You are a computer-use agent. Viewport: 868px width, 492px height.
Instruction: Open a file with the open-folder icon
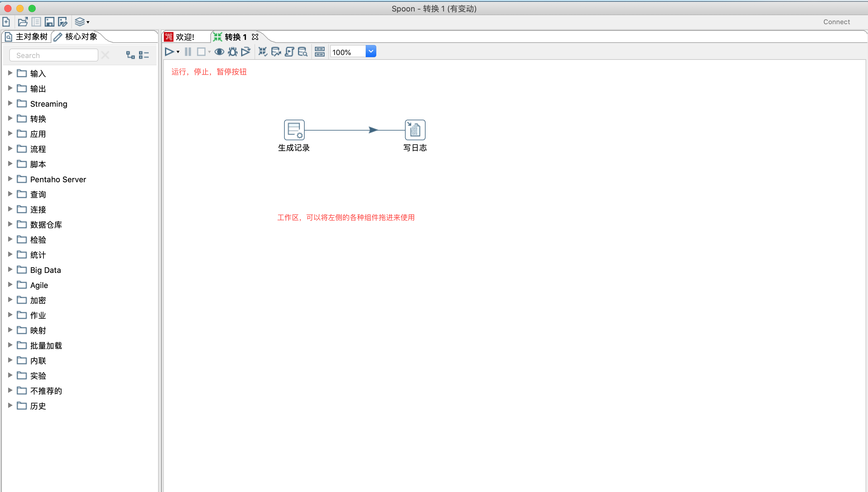click(23, 22)
